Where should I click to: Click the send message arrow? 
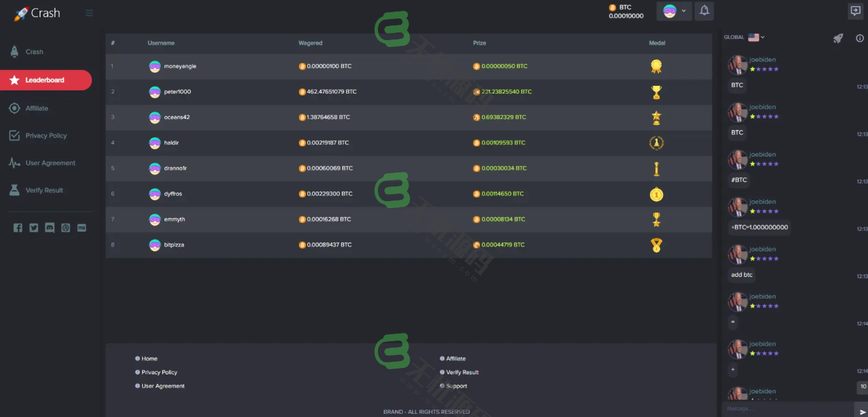tap(862, 411)
